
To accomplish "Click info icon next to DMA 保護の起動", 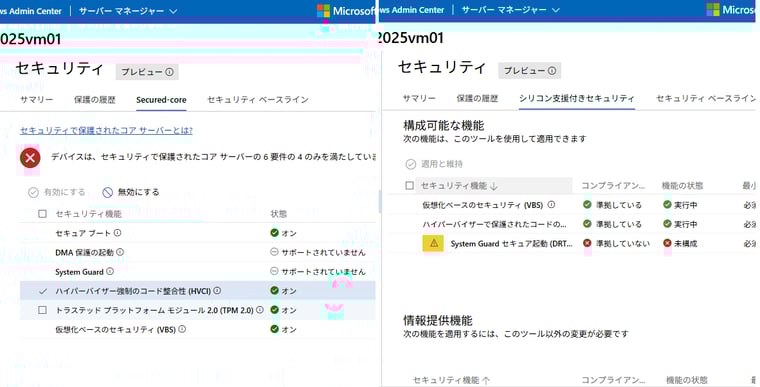I will coord(120,252).
